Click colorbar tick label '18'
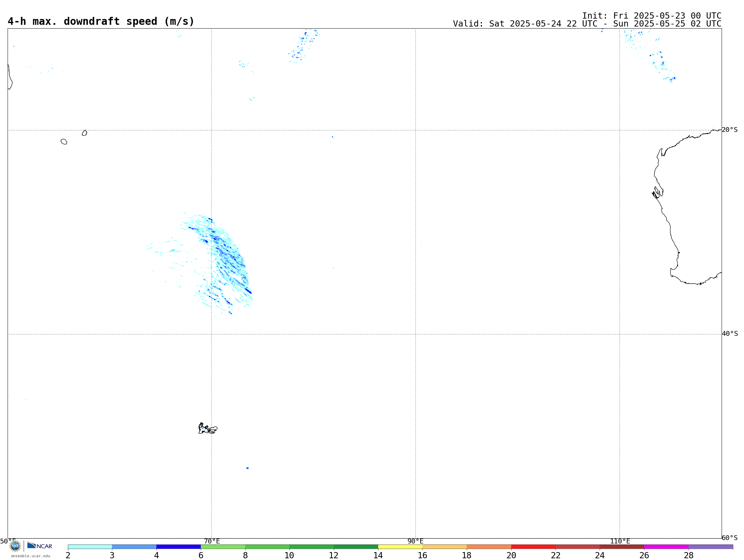The width and height of the screenshot is (744, 560). click(467, 556)
